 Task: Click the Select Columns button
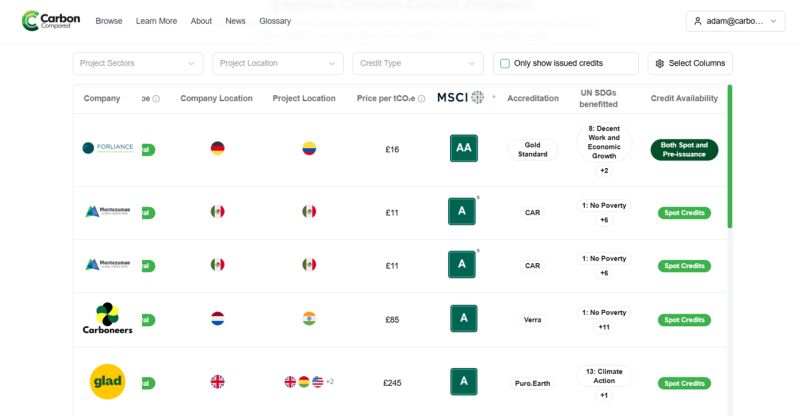[690, 63]
